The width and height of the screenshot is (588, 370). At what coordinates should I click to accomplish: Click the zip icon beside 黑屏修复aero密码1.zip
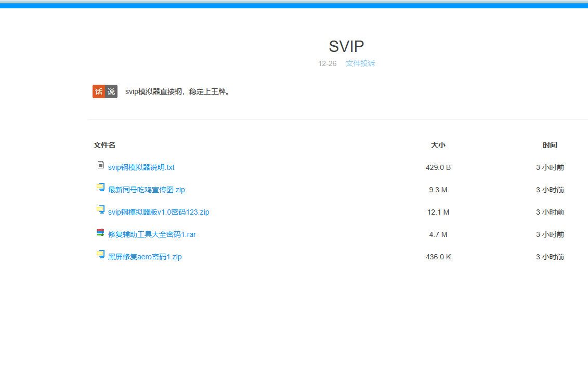(100, 254)
